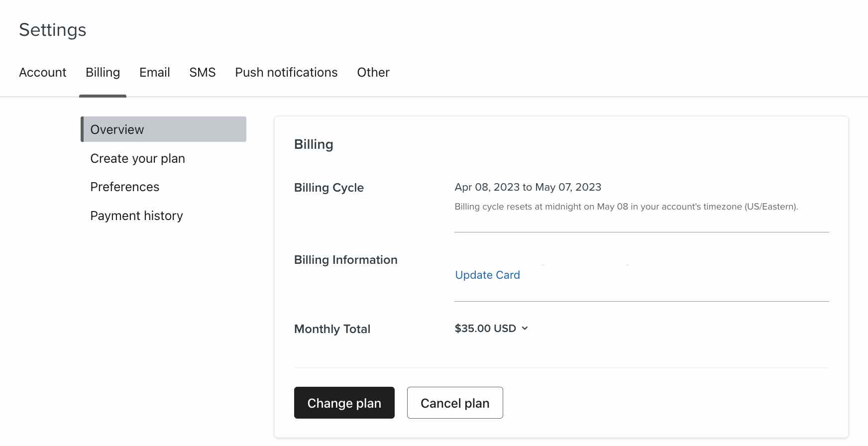Click the Settings page heading
The image size is (868, 446).
pos(53,30)
